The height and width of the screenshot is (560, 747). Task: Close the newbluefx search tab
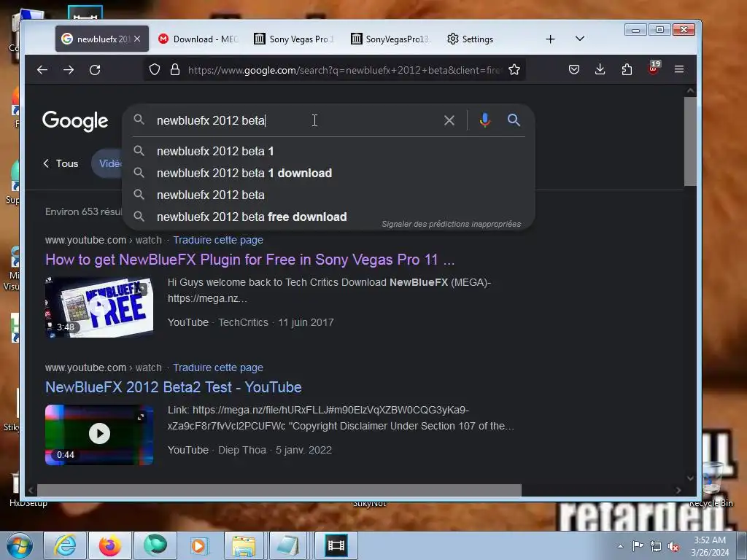click(137, 39)
